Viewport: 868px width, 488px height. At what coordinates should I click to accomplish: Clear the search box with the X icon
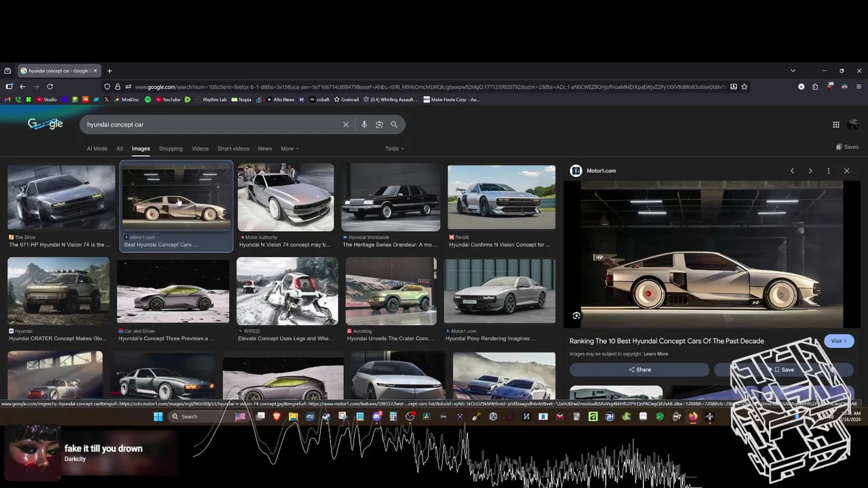pos(345,125)
